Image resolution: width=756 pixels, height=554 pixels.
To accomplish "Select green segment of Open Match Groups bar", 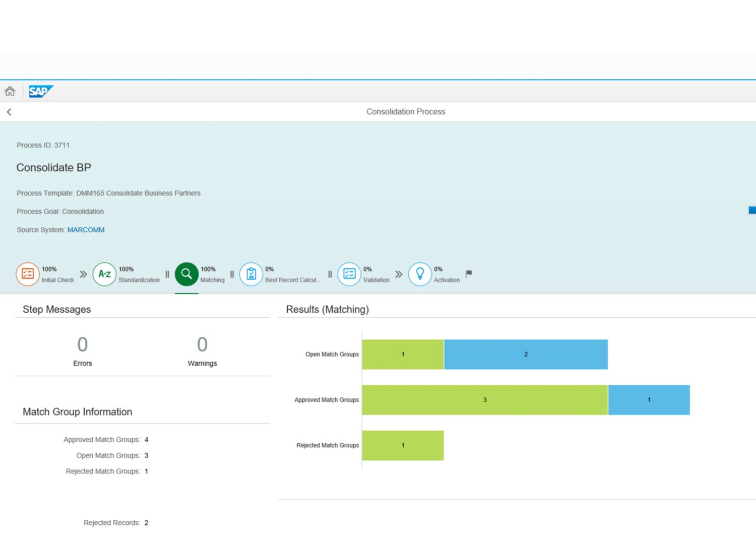I will coord(403,355).
